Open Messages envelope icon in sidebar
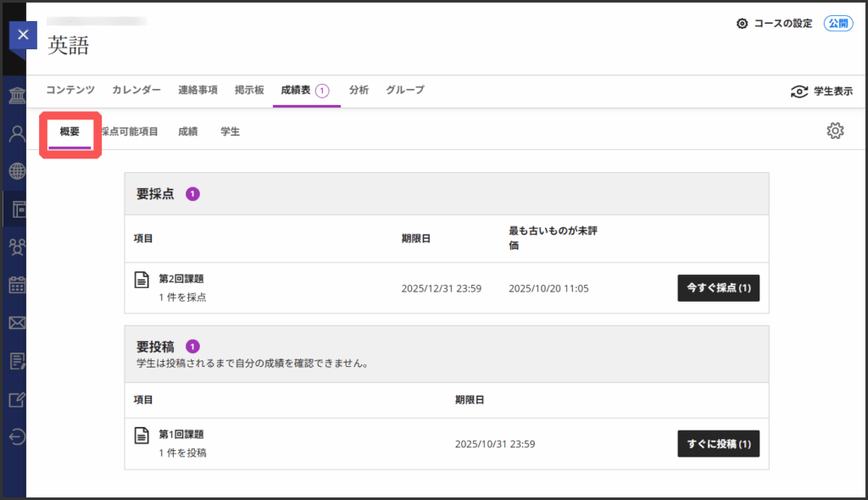Viewport: 868px width, 500px height. [17, 323]
